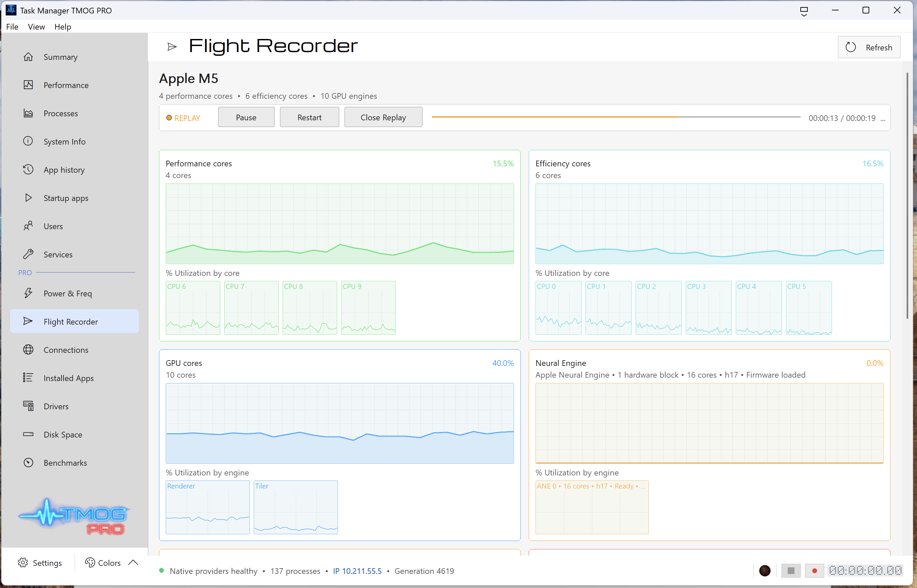Go to the System Info page
This screenshot has height=588, width=917.
(x=74, y=142)
